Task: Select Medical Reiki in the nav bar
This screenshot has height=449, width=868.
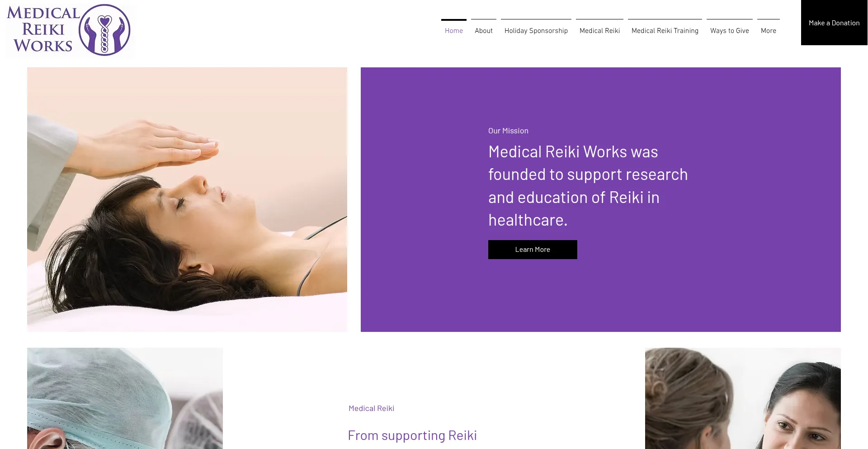Action: 599,30
